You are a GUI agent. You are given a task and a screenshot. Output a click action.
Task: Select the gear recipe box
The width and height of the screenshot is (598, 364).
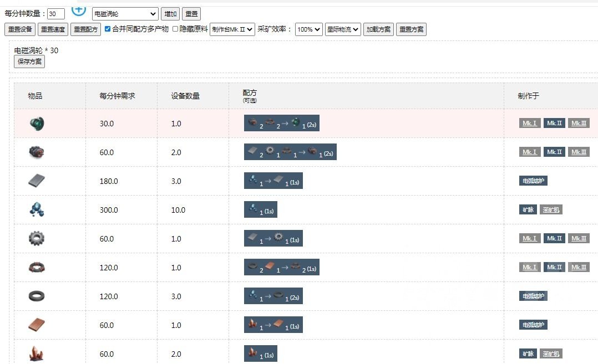coord(273,238)
